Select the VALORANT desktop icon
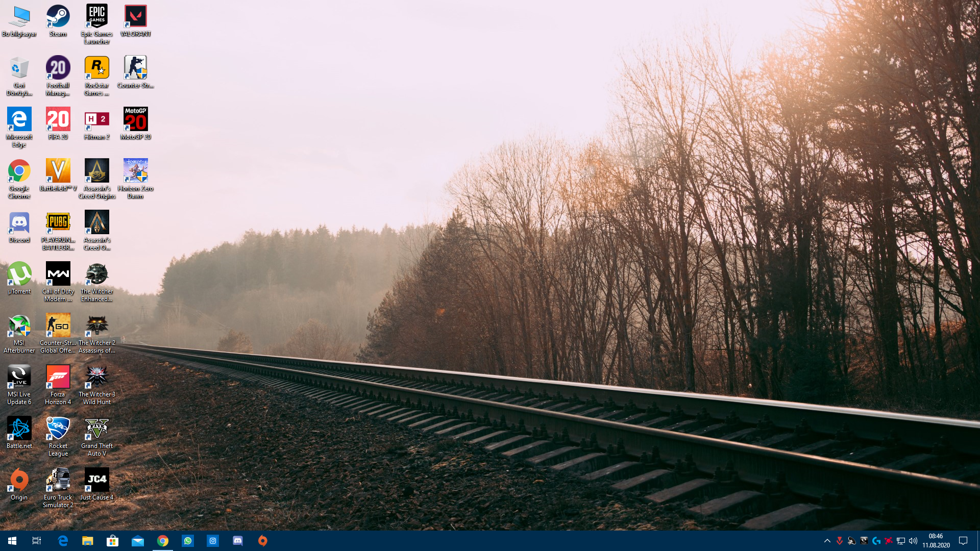The width and height of the screenshot is (980, 551). tap(135, 17)
